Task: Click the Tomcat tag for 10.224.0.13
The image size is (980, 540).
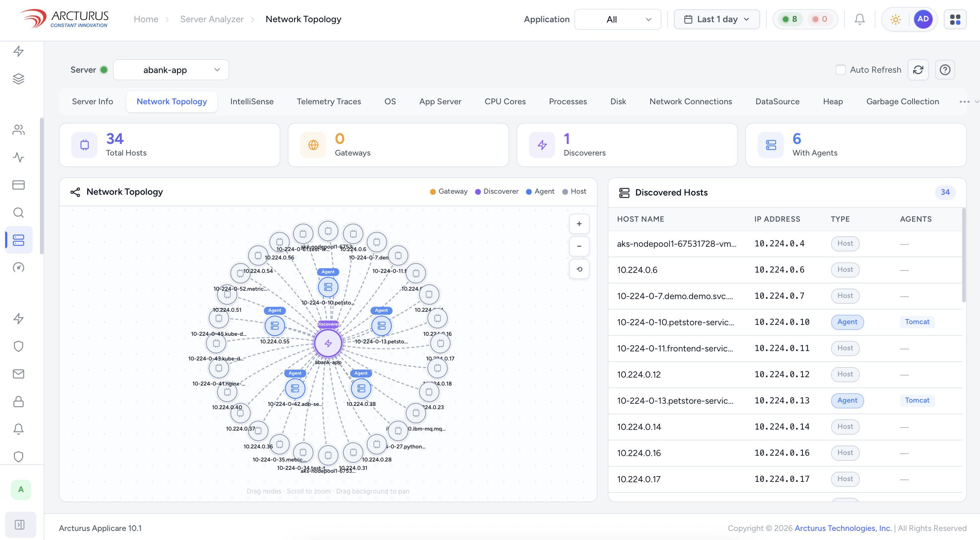Action: click(917, 400)
